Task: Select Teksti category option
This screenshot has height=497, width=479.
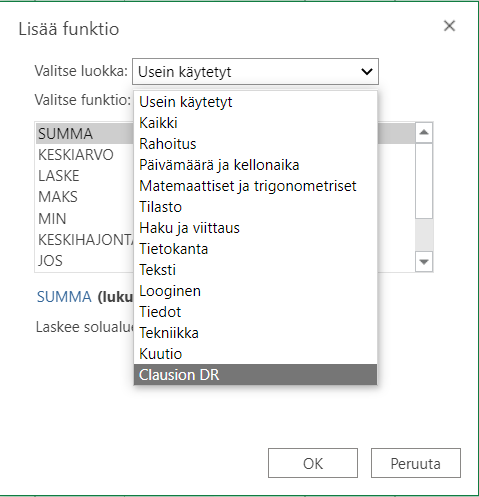Action: coord(255,270)
